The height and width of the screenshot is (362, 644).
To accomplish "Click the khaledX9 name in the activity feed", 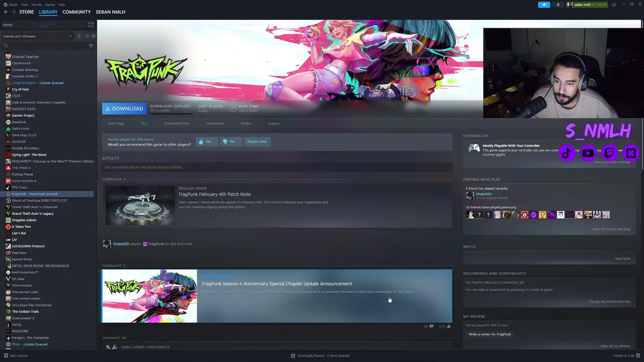I will [121, 244].
